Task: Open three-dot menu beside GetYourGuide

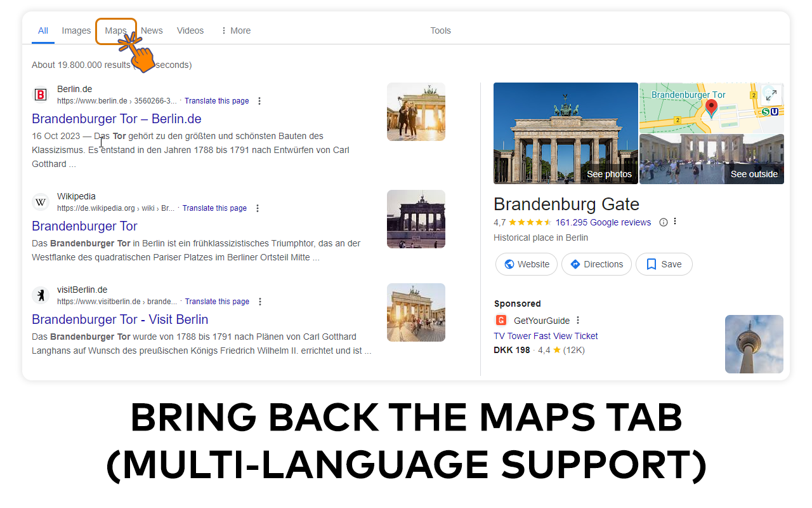Action: click(578, 321)
